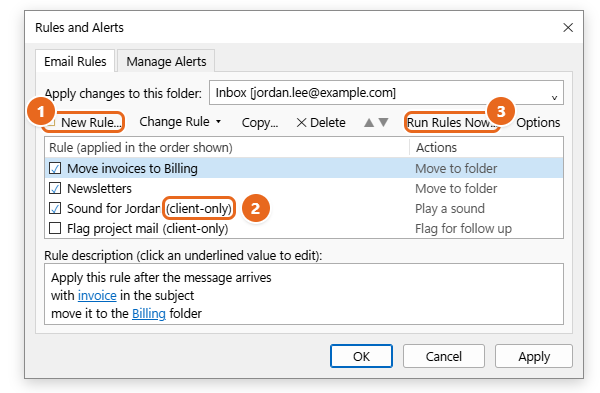The width and height of the screenshot is (600, 393).
Task: Select the Newsletters rule row
Action: point(304,188)
